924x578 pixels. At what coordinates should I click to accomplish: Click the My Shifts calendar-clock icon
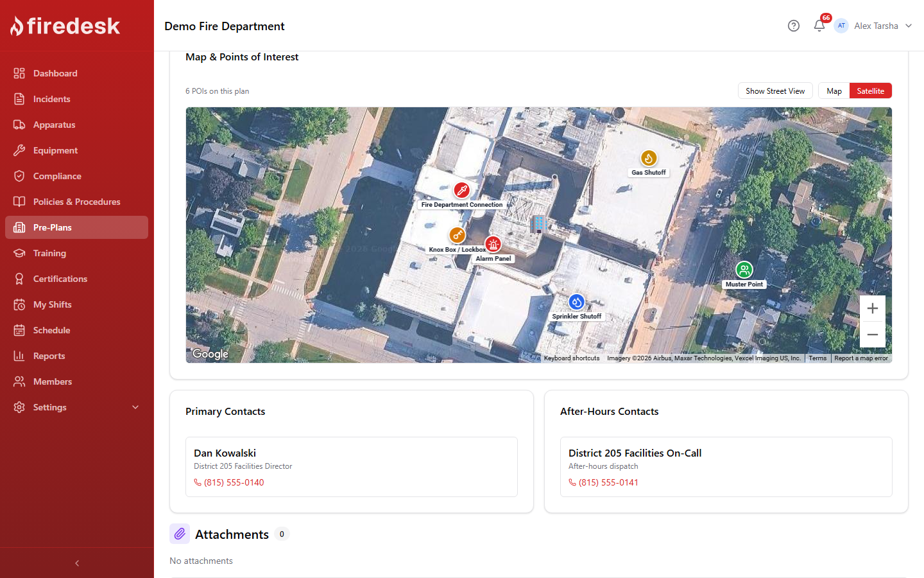tap(19, 304)
